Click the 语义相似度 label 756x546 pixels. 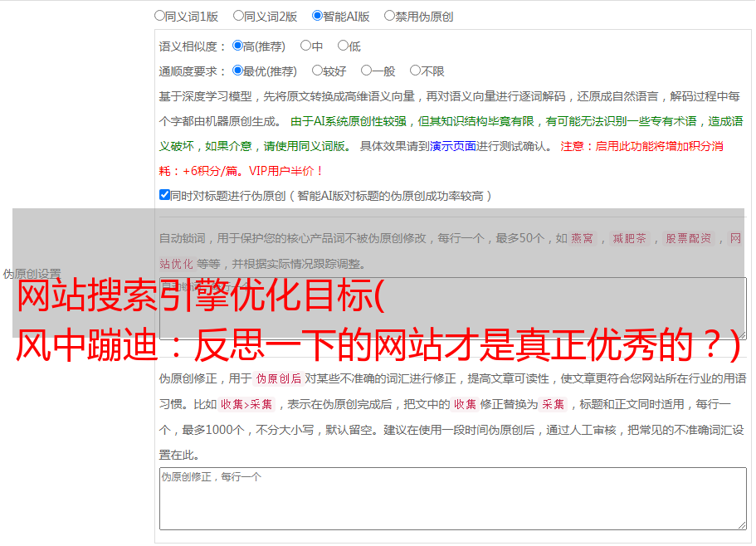pyautogui.click(x=193, y=46)
